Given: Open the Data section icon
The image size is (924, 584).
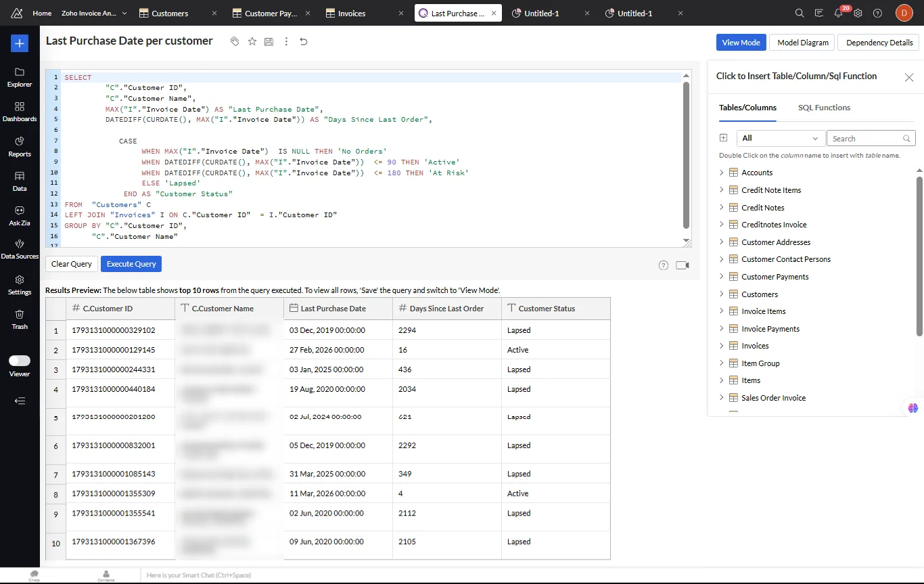Looking at the screenshot, I should coord(20,181).
